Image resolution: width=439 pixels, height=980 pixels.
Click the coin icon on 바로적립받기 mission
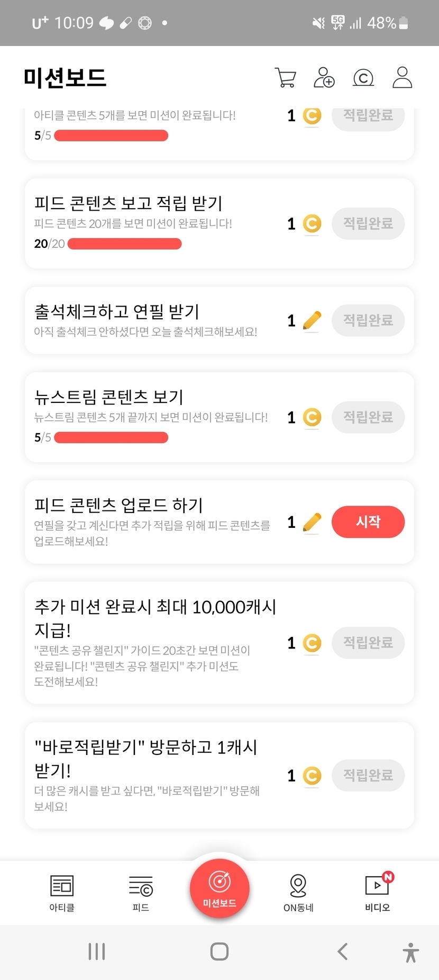click(312, 776)
